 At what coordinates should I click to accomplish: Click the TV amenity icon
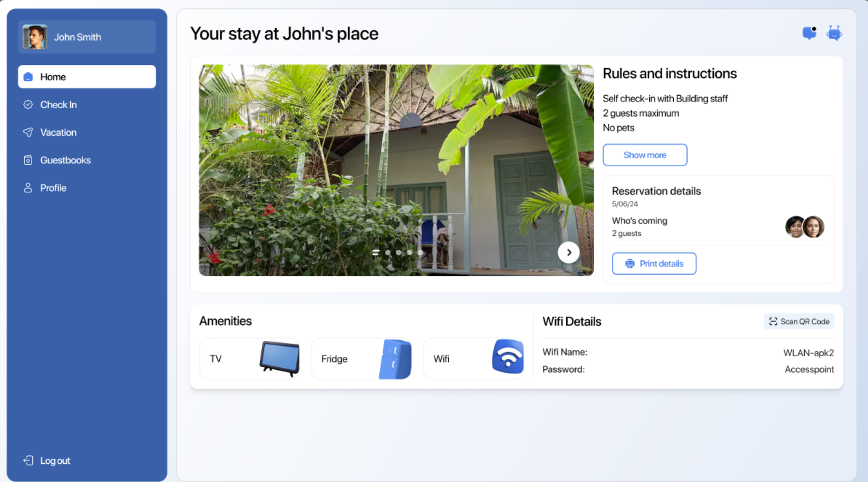[x=279, y=358]
